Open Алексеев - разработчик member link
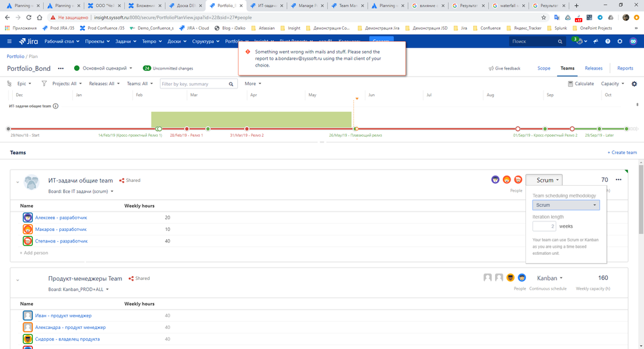This screenshot has width=644, height=349. tap(61, 217)
